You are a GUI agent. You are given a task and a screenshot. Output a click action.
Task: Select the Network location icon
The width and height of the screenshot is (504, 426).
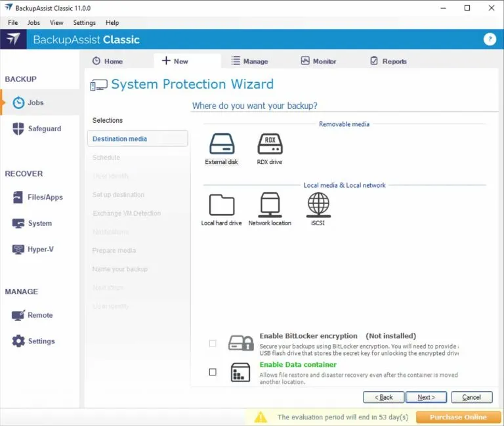click(270, 205)
